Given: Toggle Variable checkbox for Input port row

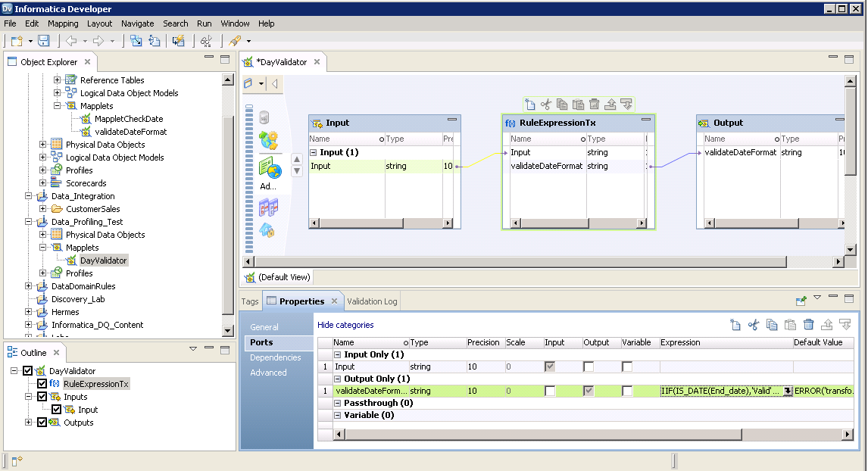Looking at the screenshot, I should (627, 367).
